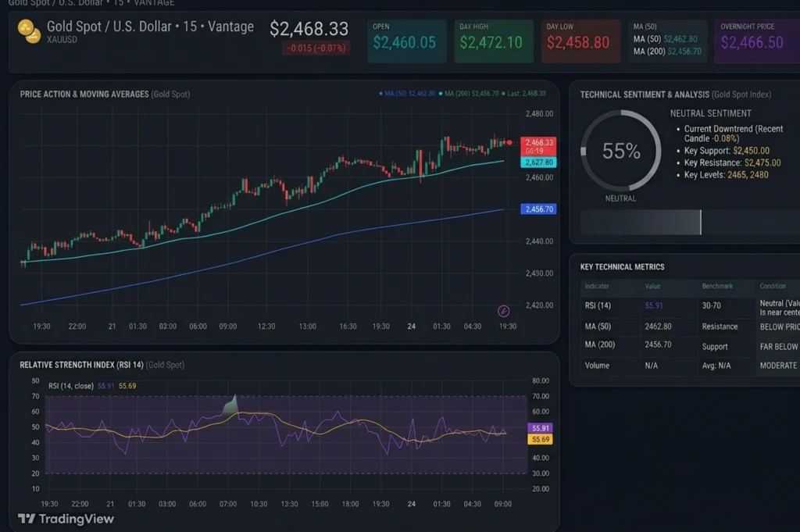Click the Current Downtrend bullet text
The height and width of the screenshot is (532, 800).
coord(733,134)
